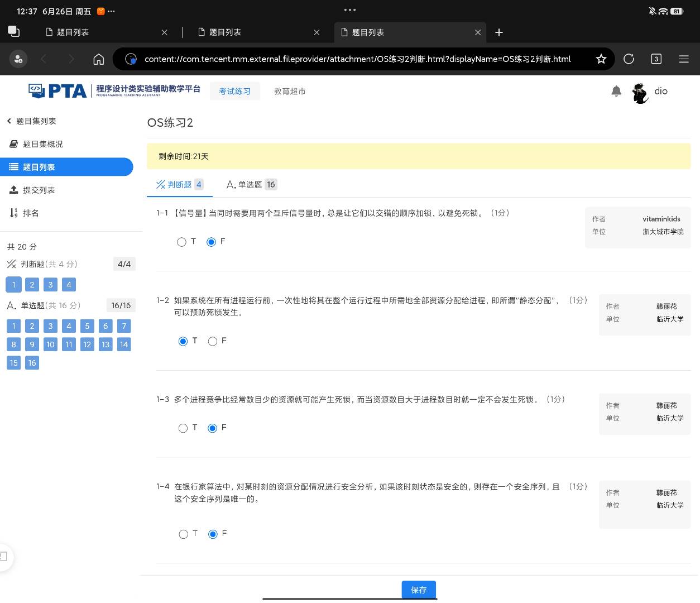
Task: Select F for question 1-4
Action: pyautogui.click(x=213, y=534)
